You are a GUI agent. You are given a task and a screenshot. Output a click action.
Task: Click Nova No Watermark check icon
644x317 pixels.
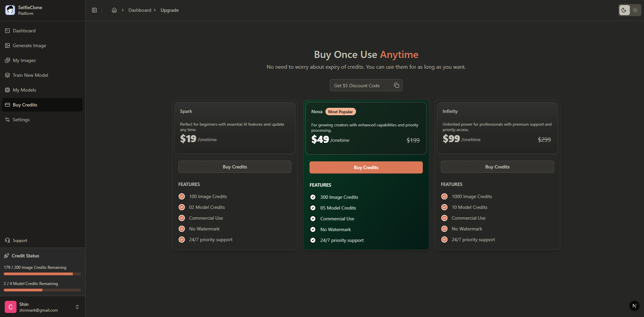click(x=313, y=229)
